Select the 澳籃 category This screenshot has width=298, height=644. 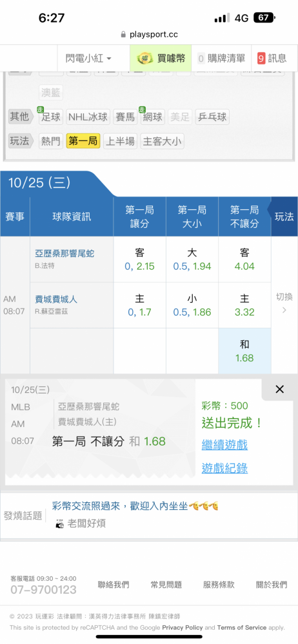(51, 92)
